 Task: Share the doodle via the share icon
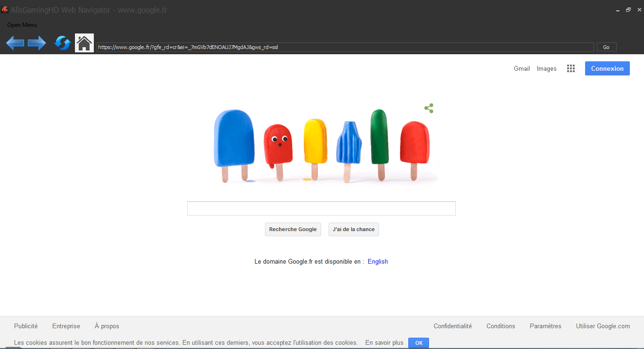click(x=429, y=108)
